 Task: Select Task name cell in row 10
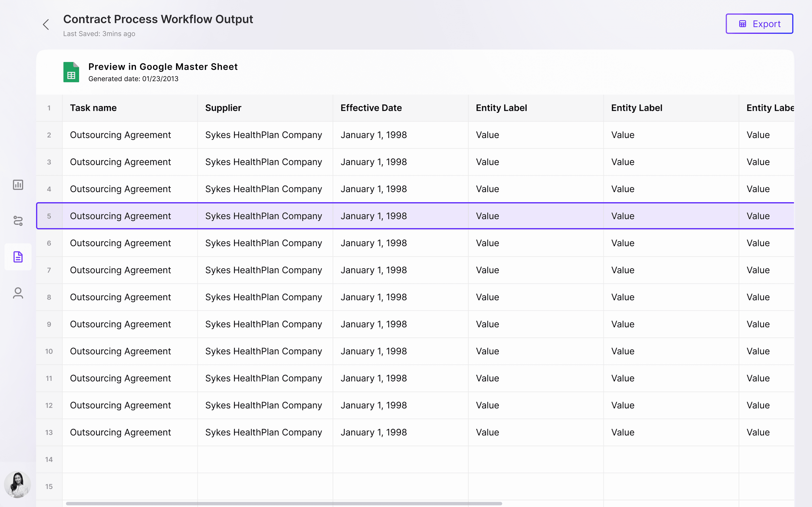(x=120, y=351)
